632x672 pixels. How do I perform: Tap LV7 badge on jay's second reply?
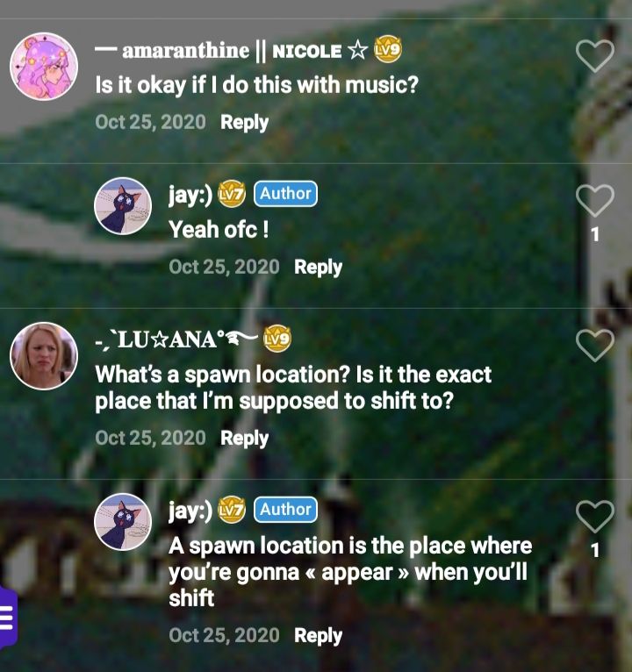click(232, 510)
